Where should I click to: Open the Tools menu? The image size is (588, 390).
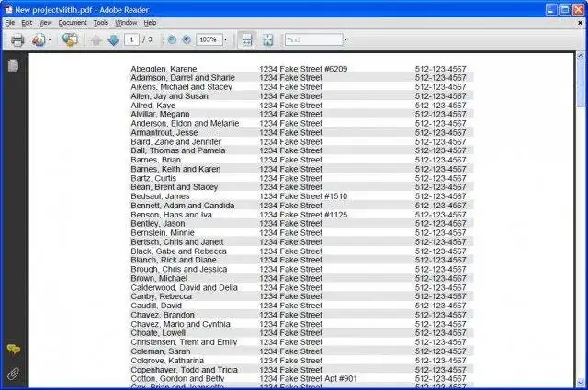[x=101, y=23]
